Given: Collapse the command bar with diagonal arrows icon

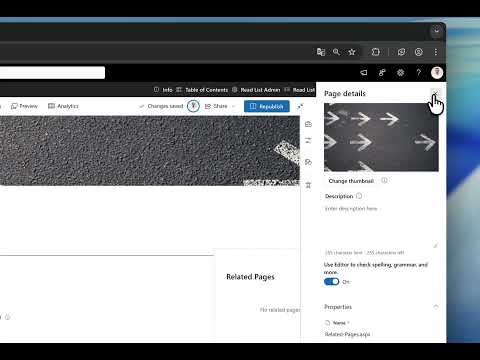Looking at the screenshot, I should pos(300,106).
